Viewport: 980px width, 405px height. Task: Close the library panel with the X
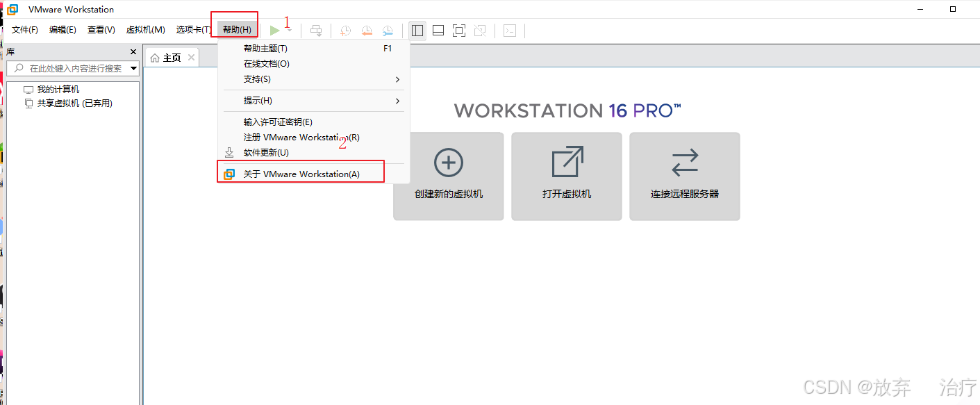[x=133, y=52]
